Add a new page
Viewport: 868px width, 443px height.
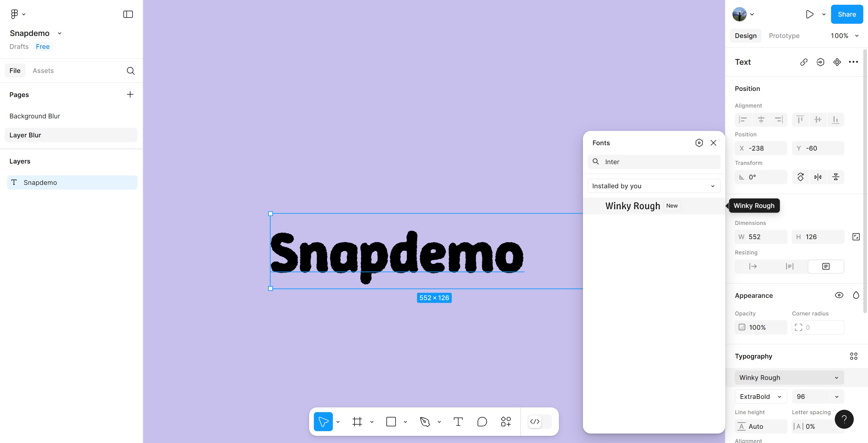[x=130, y=95]
